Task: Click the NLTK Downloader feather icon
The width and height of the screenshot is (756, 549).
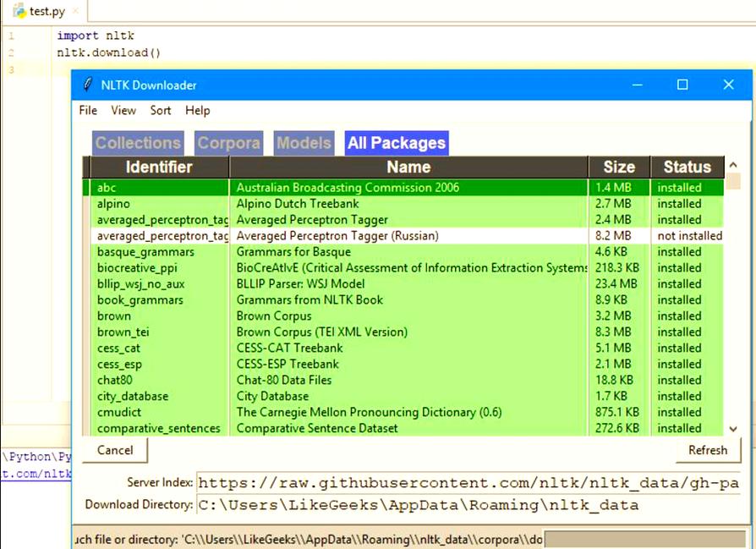Action: [88, 85]
